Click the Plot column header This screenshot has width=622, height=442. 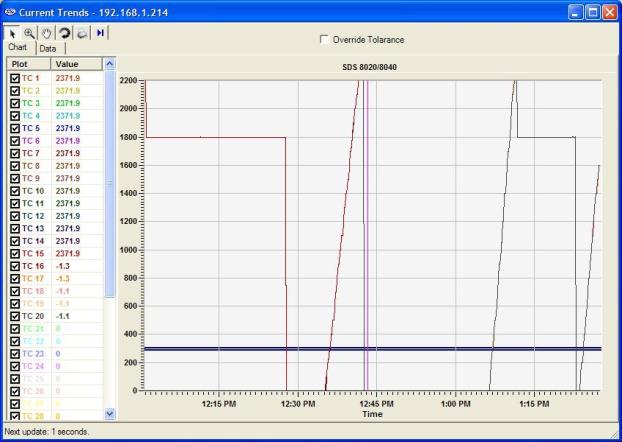[27, 63]
